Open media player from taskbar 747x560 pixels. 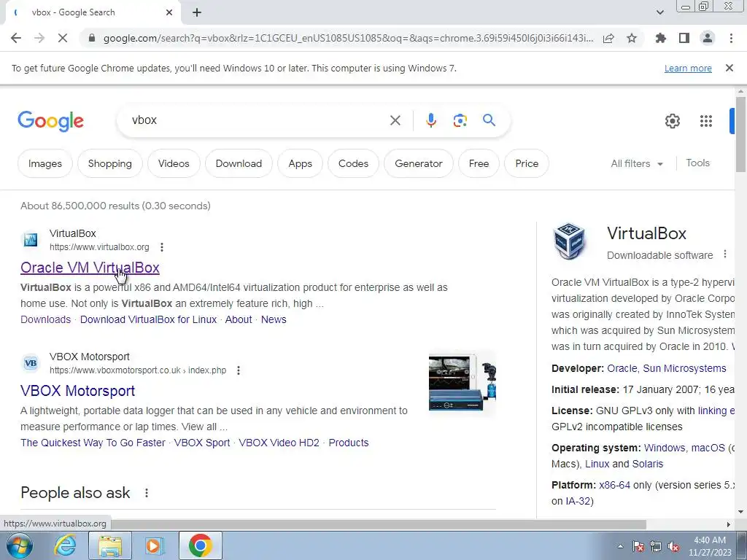coord(153,545)
